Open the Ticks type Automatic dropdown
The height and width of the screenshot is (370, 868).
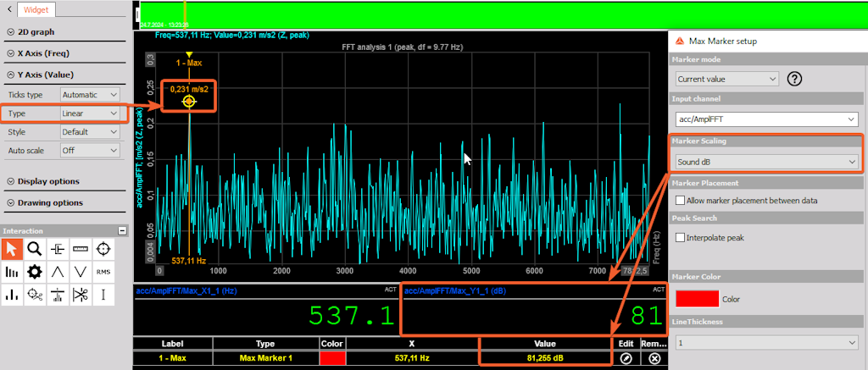pos(90,95)
